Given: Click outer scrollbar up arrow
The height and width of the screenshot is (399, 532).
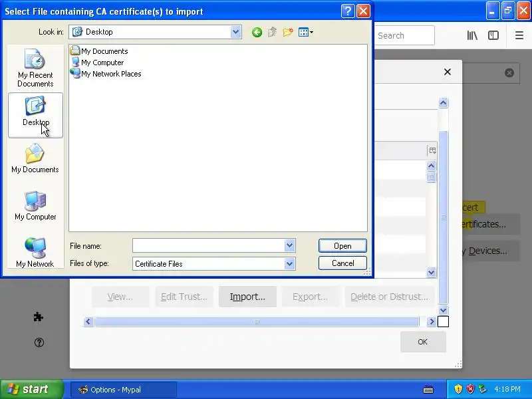Looking at the screenshot, I should tap(443, 103).
